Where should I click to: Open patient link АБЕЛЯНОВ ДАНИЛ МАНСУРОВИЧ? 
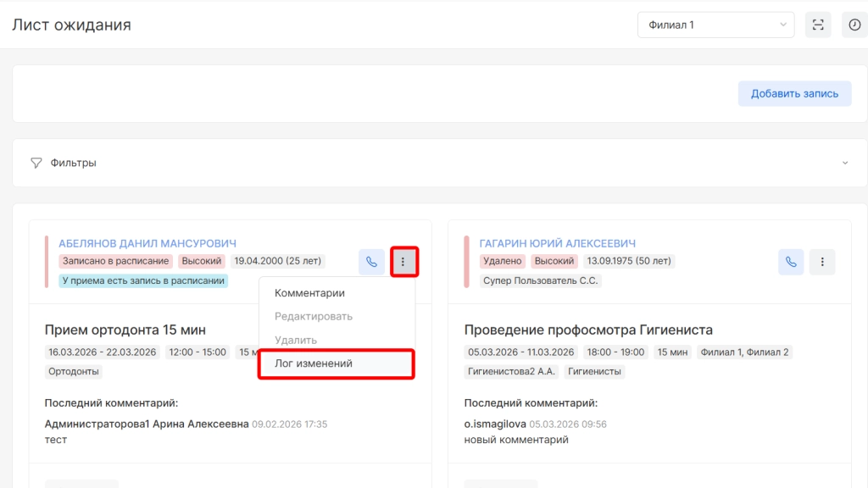pos(147,243)
